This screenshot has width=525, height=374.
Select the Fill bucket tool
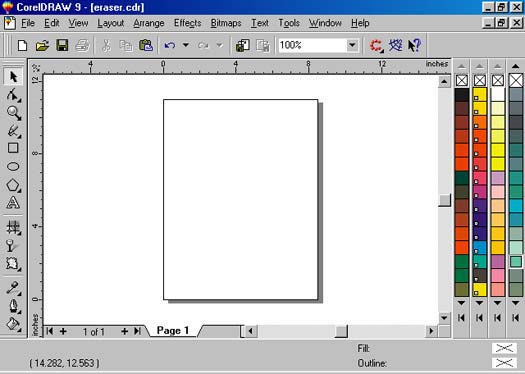tap(13, 324)
